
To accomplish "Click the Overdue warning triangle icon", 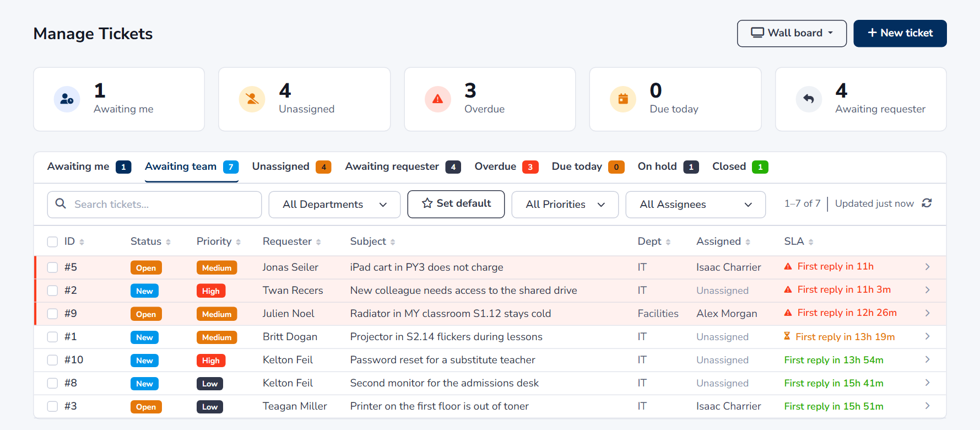I will pyautogui.click(x=437, y=99).
